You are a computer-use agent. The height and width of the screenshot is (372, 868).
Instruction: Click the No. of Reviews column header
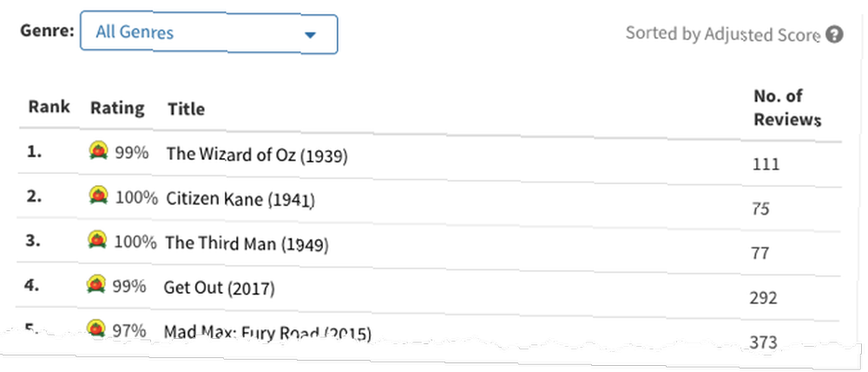[x=786, y=108]
